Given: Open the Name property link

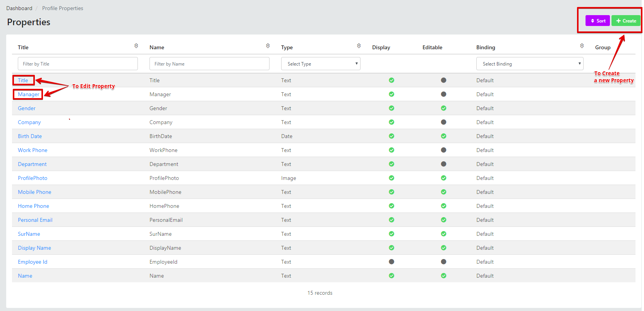Looking at the screenshot, I should click(25, 276).
